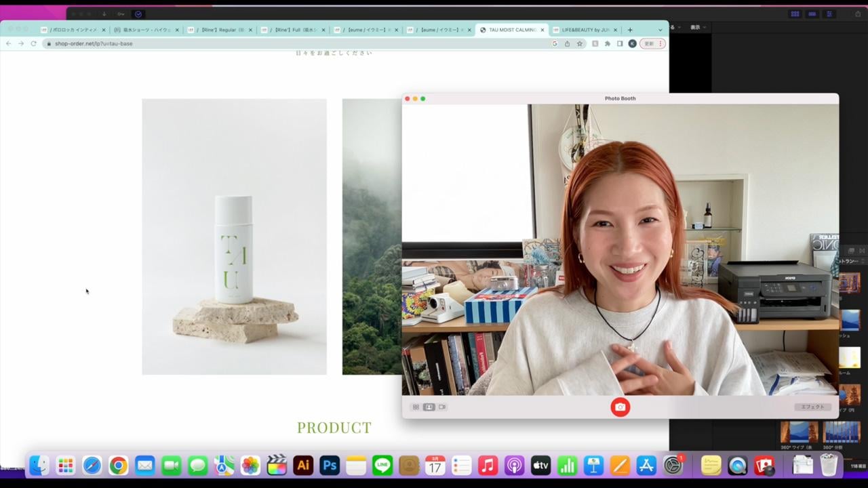
Task: Switch Photo Booth to video recording mode
Action: [x=442, y=407]
